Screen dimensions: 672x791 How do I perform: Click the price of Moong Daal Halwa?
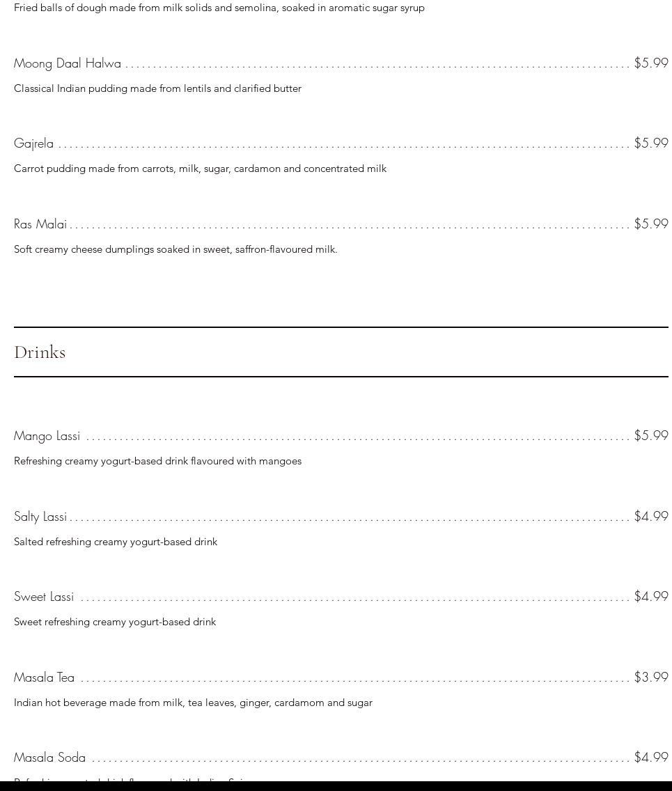pyautogui.click(x=651, y=63)
